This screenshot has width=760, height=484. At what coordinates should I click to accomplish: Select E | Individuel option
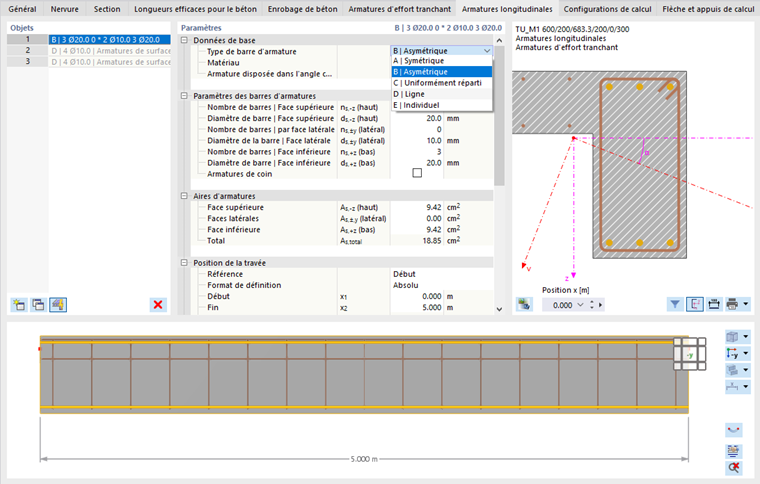(x=442, y=105)
